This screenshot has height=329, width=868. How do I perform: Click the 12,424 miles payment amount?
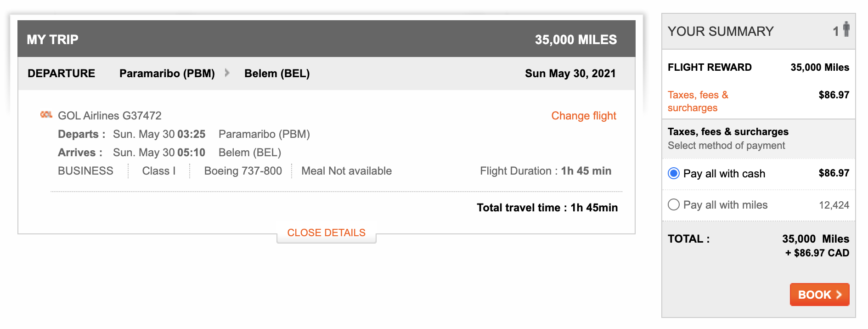click(x=834, y=205)
